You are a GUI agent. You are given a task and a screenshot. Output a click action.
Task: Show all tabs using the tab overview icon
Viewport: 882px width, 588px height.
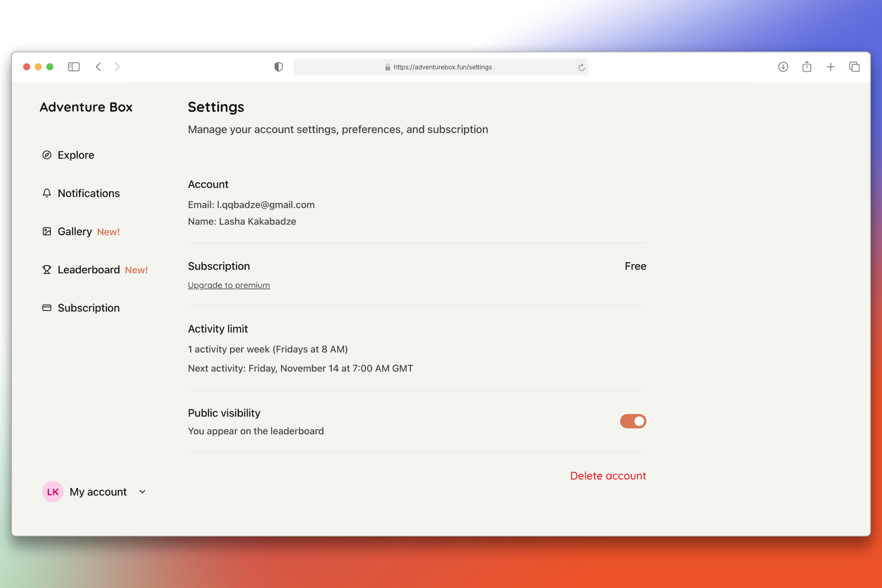point(854,67)
